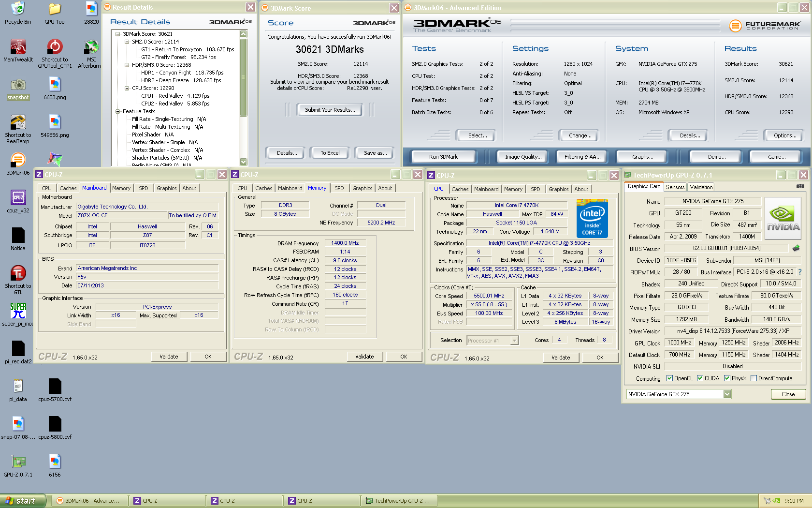812x508 pixels.
Task: Select the 'CPU2 - Red Valley' tree row
Action: pyautogui.click(x=175, y=104)
